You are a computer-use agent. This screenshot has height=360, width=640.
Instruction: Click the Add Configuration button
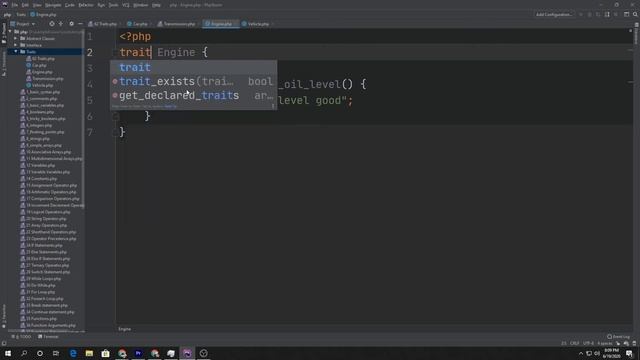[554, 14]
